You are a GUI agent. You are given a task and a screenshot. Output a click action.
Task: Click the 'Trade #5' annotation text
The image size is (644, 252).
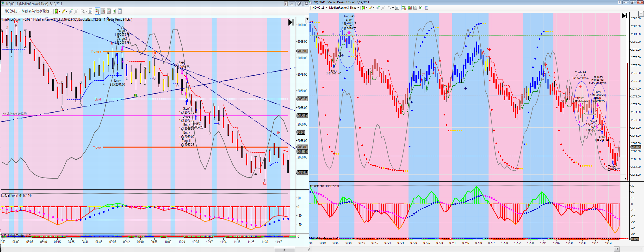(597, 77)
